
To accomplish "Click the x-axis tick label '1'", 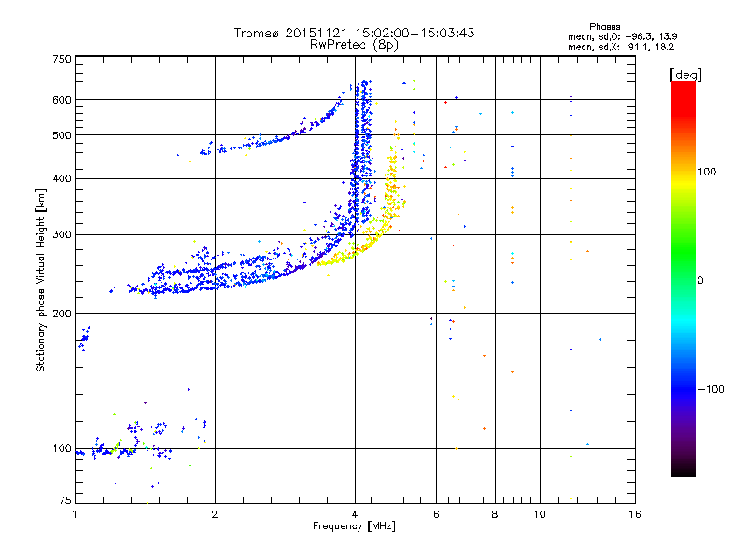I will click(75, 514).
